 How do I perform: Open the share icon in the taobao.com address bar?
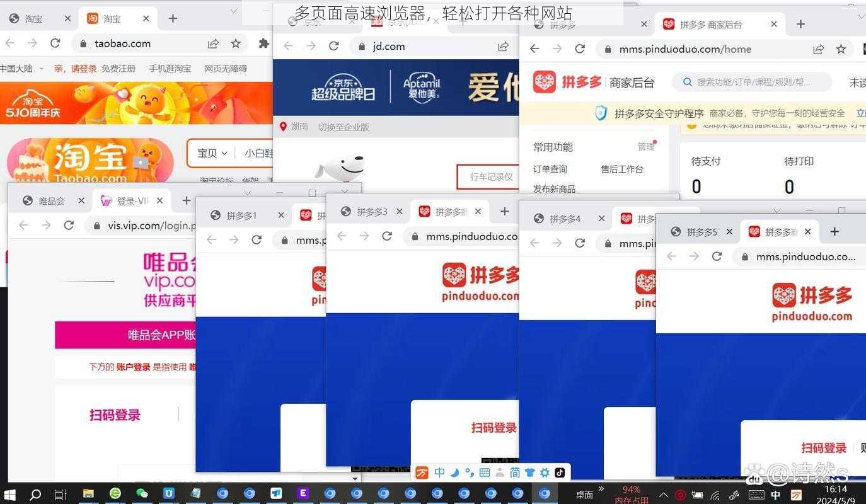point(213,43)
